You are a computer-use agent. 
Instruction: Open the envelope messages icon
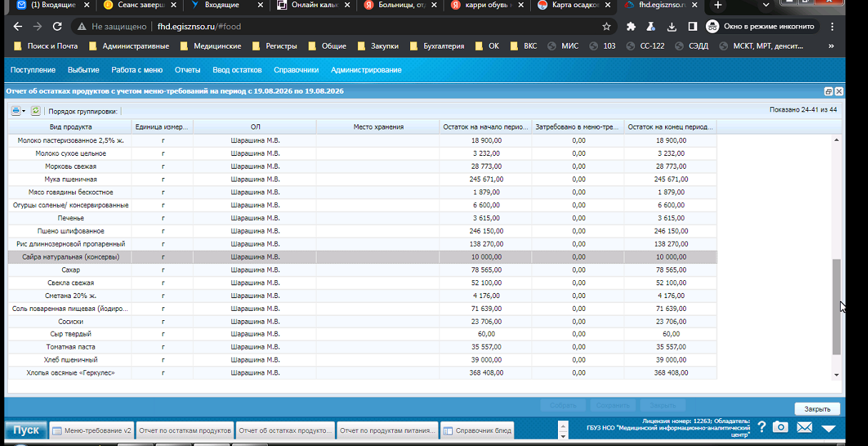[804, 427]
